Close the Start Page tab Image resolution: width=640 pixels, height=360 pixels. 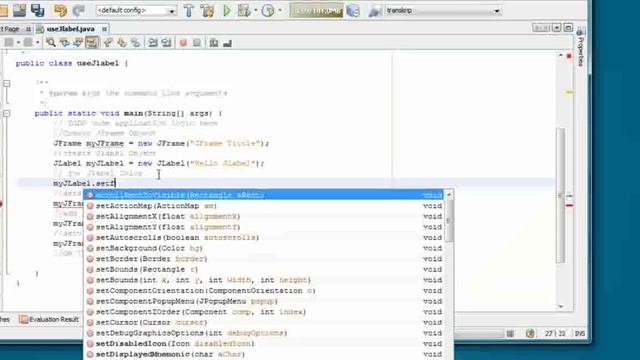(28, 29)
